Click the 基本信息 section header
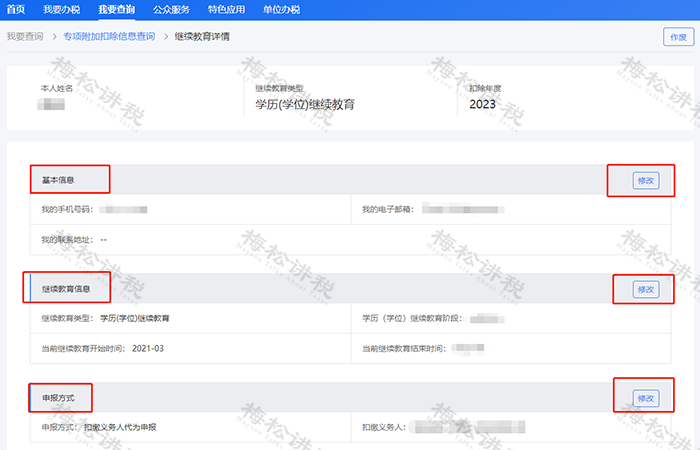This screenshot has height=450, width=700. pyautogui.click(x=58, y=181)
